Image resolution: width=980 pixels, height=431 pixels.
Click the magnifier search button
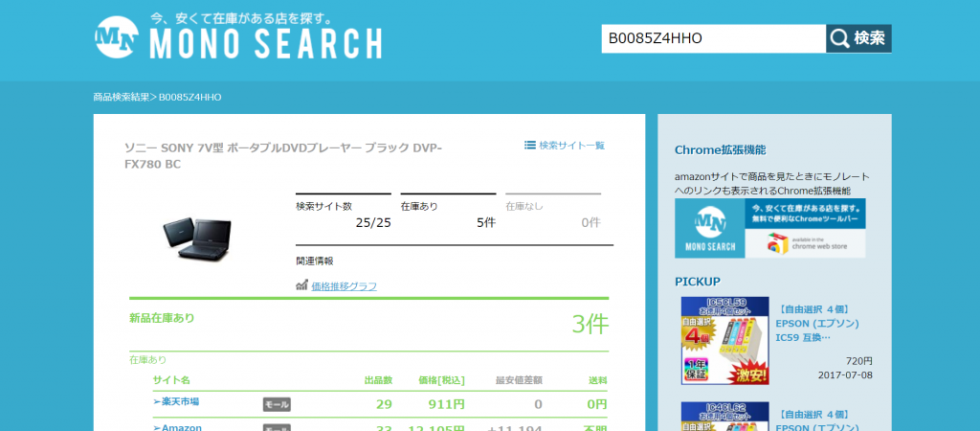coord(858,38)
